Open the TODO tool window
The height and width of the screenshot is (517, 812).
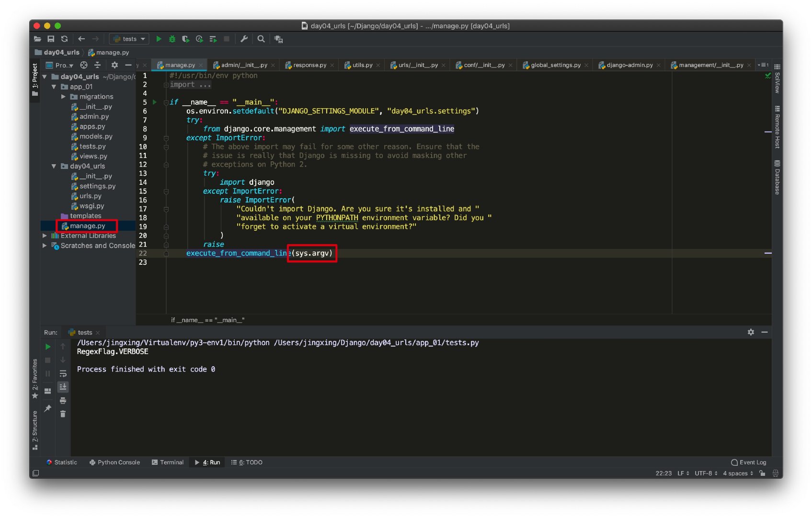(247, 462)
